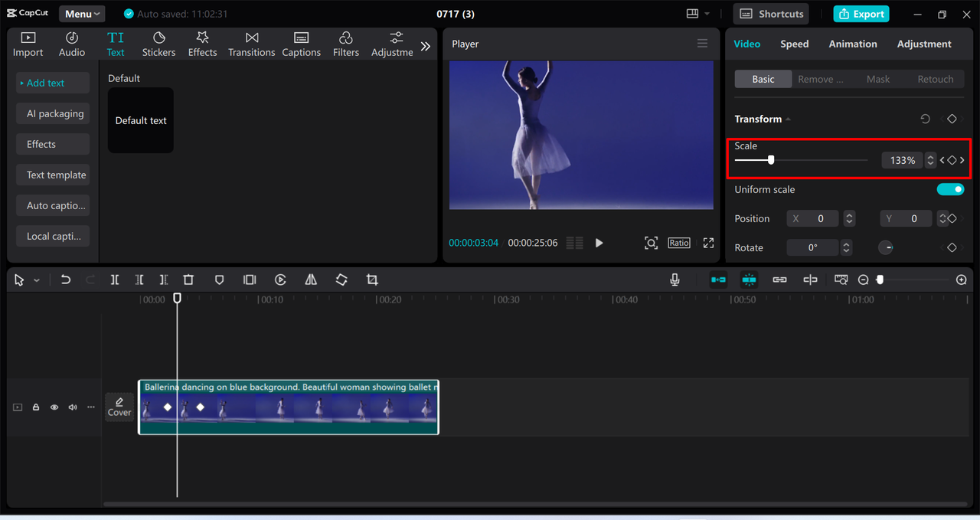Screen dimensions: 980x520
Task: Click the Delete left split tool
Action: [139, 280]
